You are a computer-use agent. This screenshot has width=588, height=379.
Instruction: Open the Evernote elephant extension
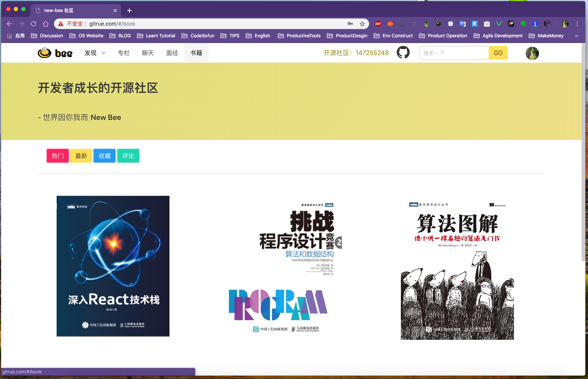[x=523, y=24]
